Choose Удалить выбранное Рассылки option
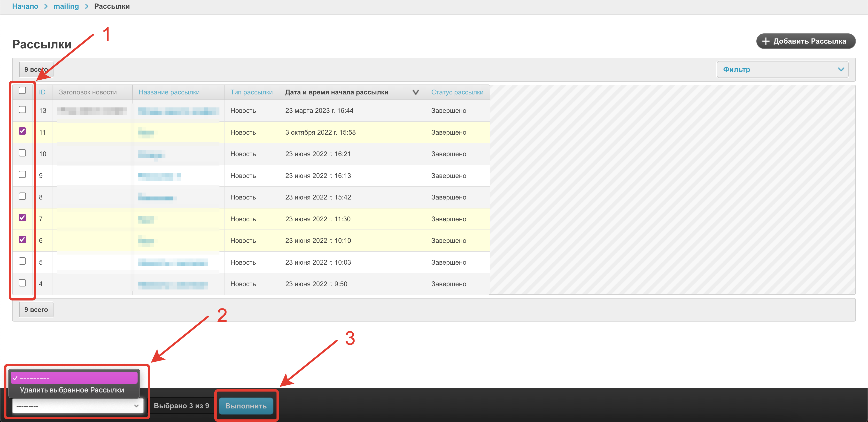 click(x=72, y=390)
